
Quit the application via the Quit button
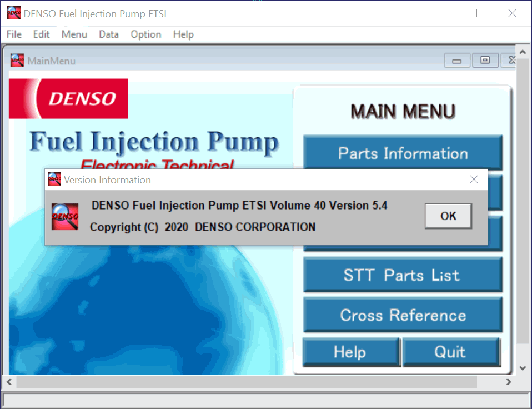pos(451,351)
